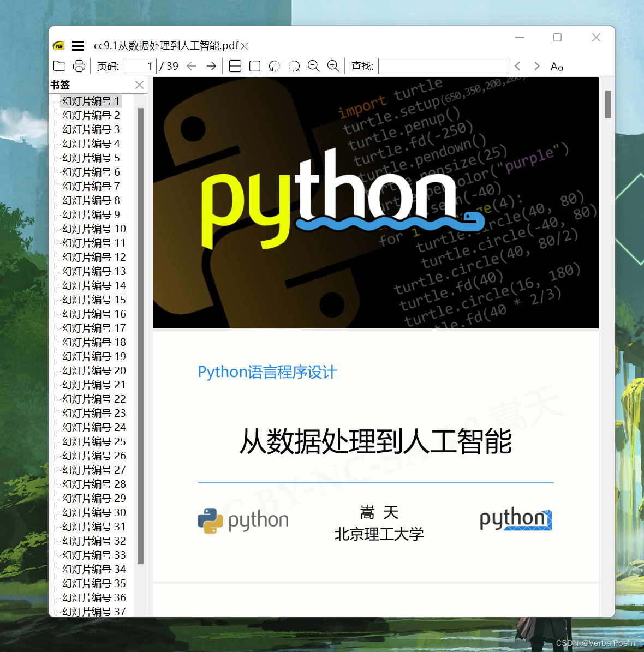Select bookmark 幻灯片编号 8
The image size is (644, 652).
[91, 200]
